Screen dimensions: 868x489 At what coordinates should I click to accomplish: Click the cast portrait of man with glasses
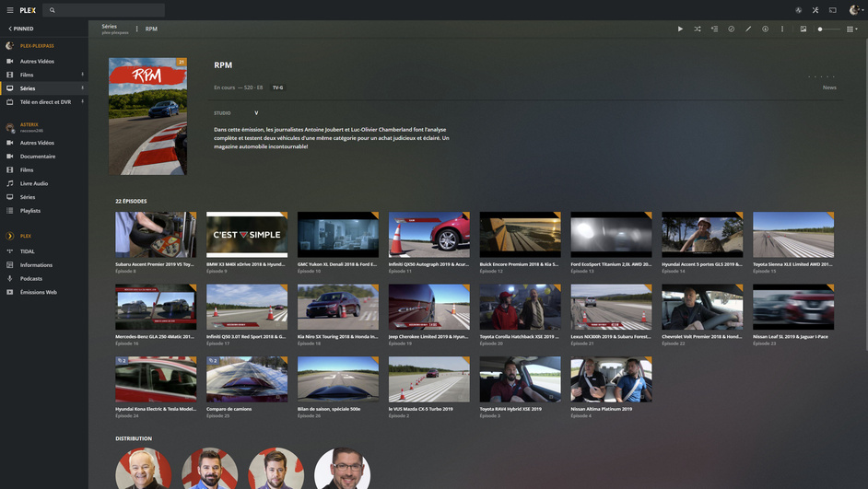(342, 469)
